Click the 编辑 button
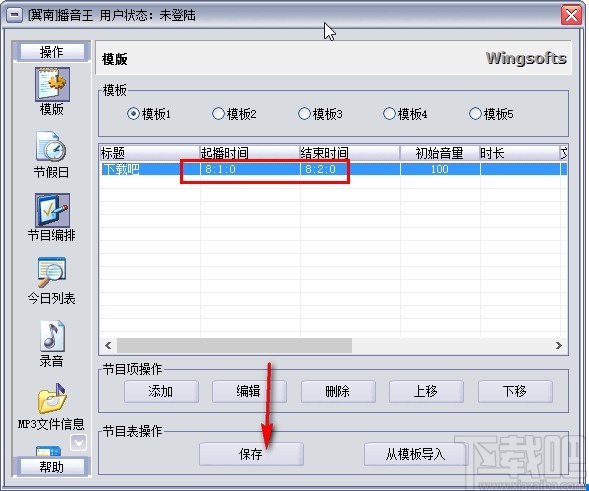This screenshot has height=491, width=589. (x=249, y=391)
